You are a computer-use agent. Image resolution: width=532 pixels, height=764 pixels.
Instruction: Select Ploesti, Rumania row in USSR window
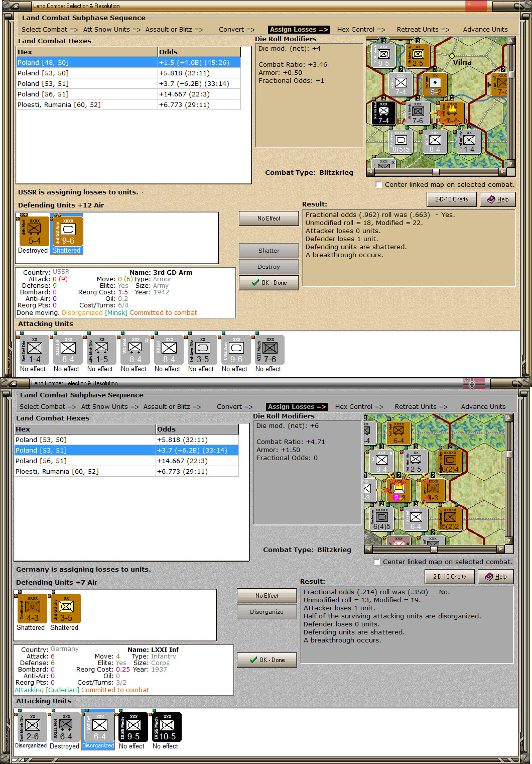click(x=128, y=104)
